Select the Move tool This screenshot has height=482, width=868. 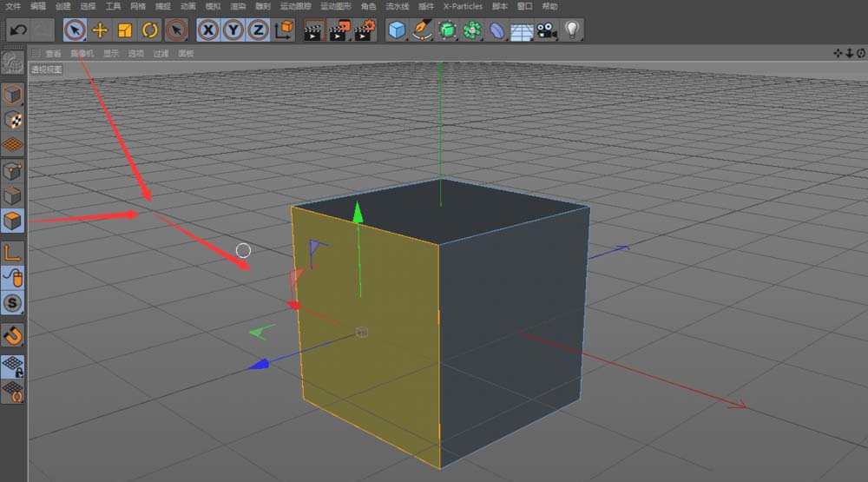pyautogui.click(x=100, y=30)
